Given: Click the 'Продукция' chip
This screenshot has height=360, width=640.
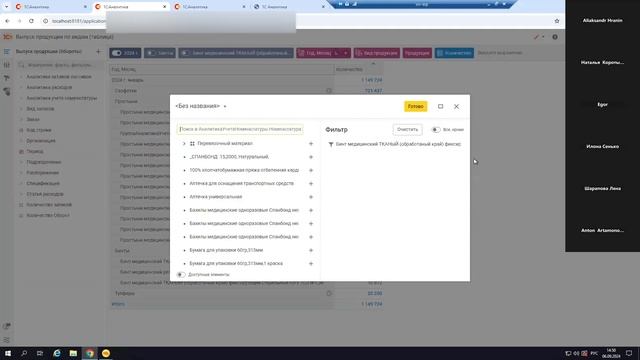Looking at the screenshot, I should [417, 53].
